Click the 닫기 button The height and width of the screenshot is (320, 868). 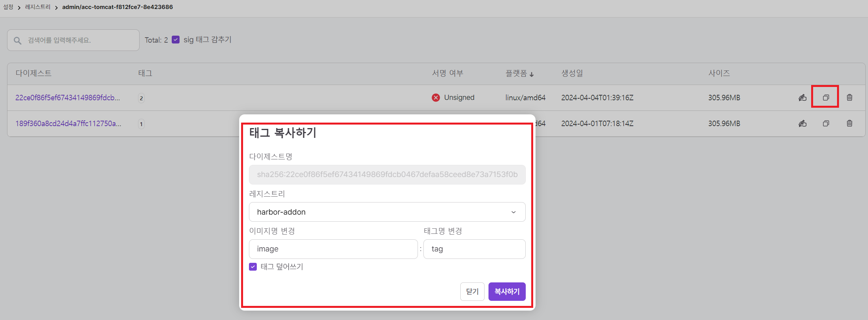click(472, 291)
